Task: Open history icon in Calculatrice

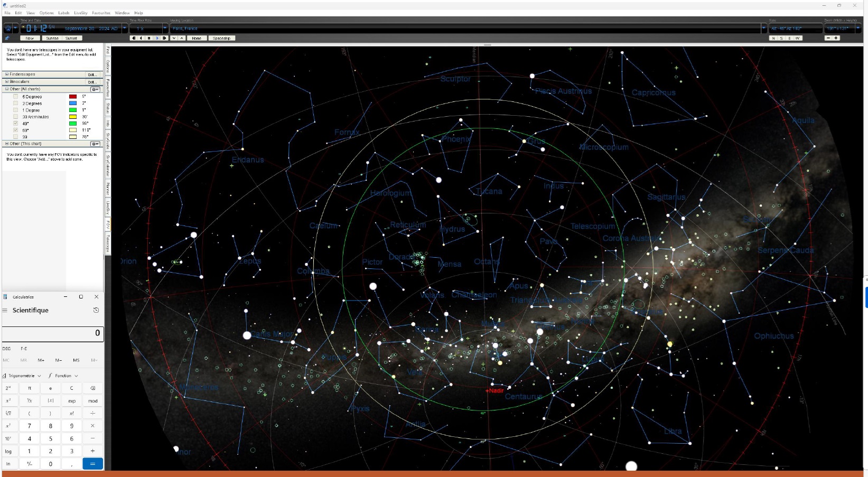Action: pyautogui.click(x=96, y=310)
